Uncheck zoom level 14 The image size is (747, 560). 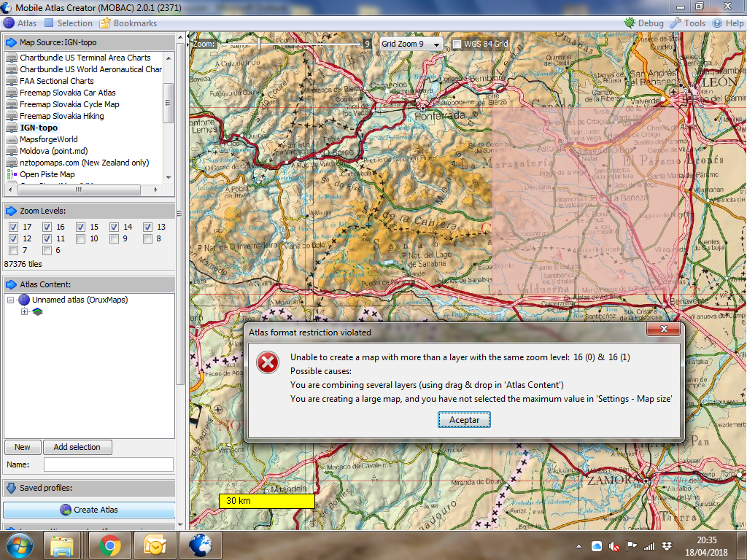(x=114, y=227)
